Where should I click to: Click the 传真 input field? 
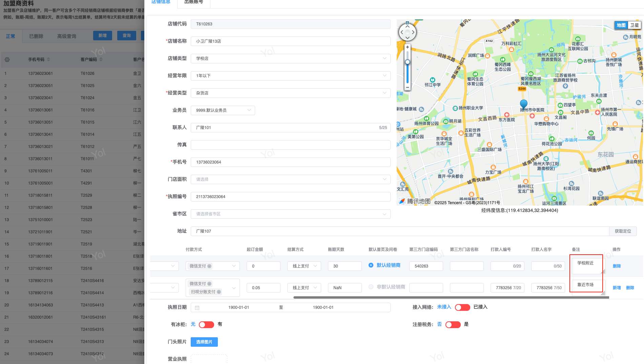pyautogui.click(x=290, y=145)
